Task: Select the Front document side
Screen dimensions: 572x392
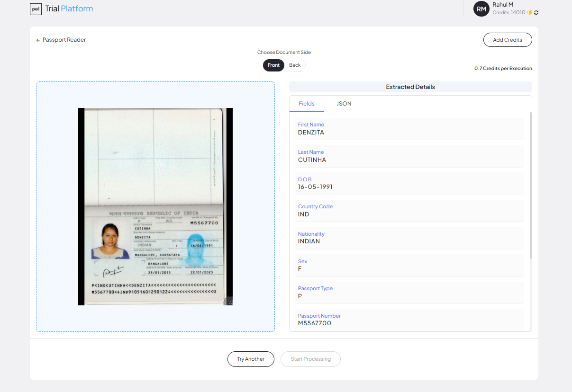Action: [273, 65]
